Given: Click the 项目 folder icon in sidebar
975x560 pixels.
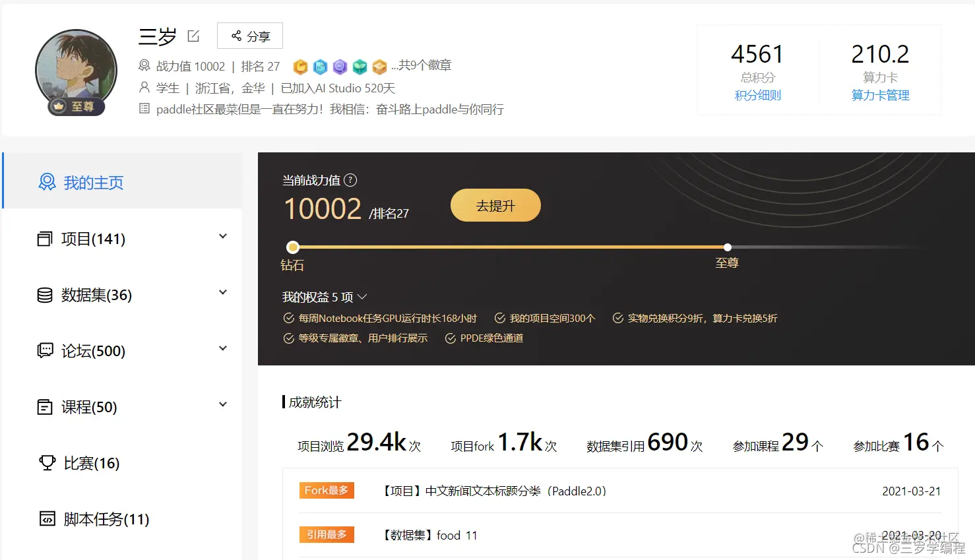Looking at the screenshot, I should (x=46, y=239).
